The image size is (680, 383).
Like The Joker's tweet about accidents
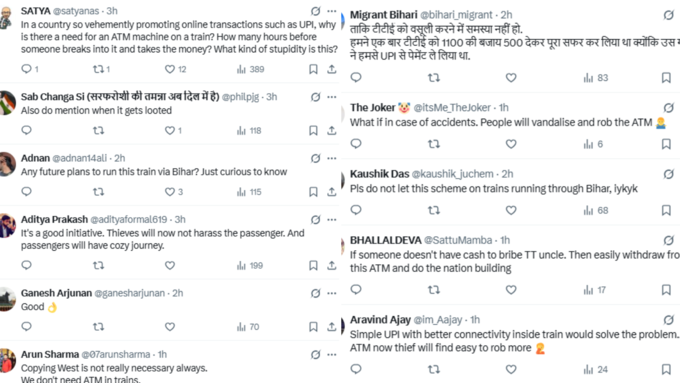(x=511, y=144)
